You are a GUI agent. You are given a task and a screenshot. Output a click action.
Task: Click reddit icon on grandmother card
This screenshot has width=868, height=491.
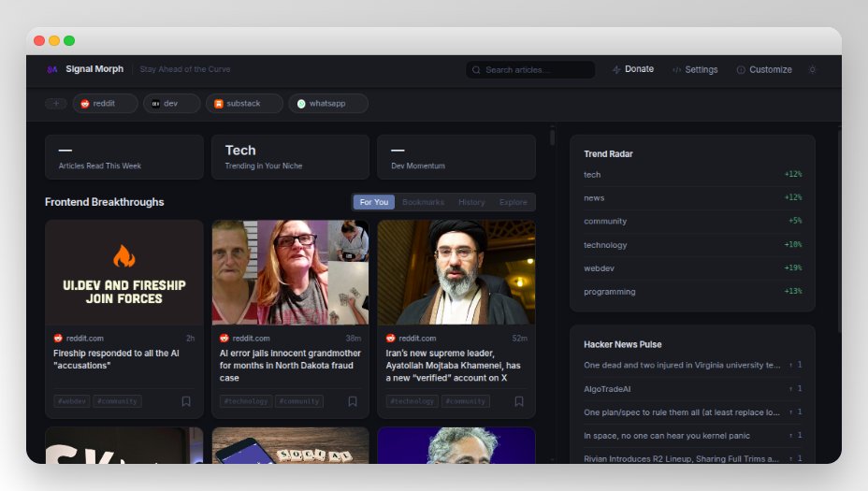click(x=224, y=339)
